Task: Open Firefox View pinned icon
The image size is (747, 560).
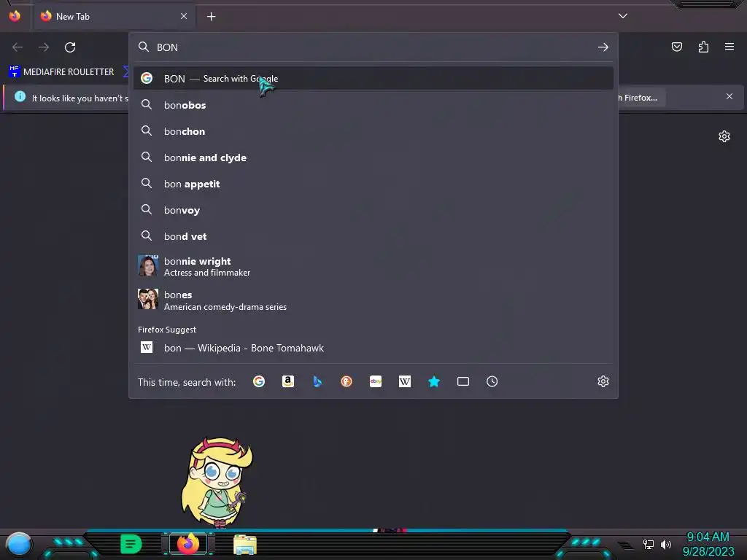Action: point(15,16)
